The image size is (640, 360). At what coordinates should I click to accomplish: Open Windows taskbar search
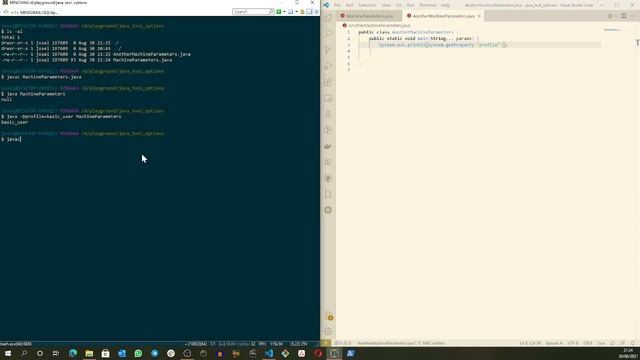24,353
